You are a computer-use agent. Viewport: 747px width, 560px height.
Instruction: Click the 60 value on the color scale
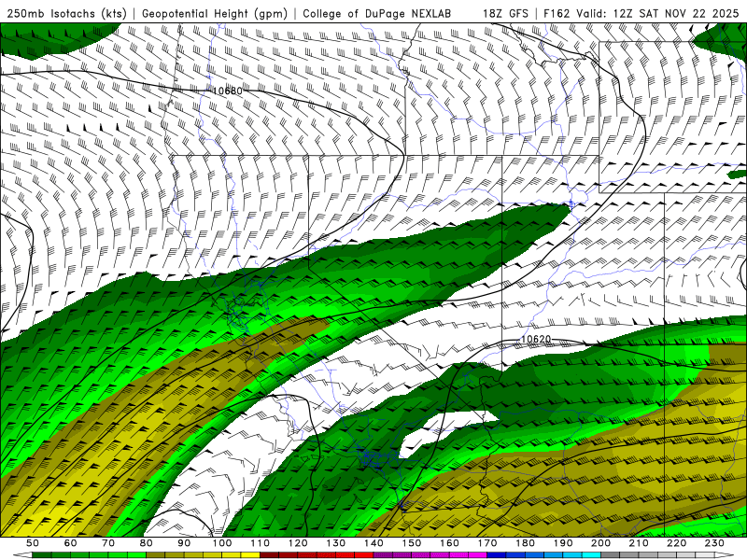tap(71, 543)
